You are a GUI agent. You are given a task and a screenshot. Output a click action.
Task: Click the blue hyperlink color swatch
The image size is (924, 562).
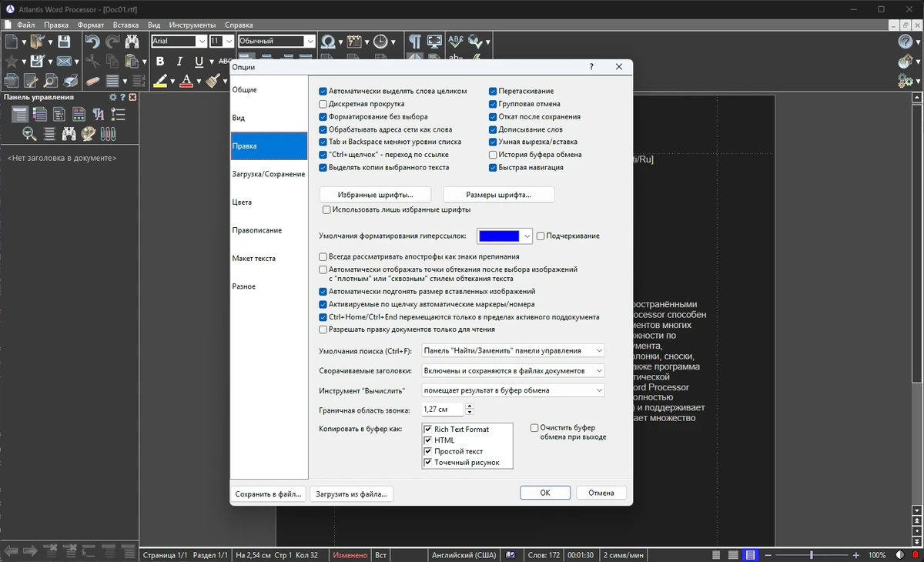click(x=499, y=236)
